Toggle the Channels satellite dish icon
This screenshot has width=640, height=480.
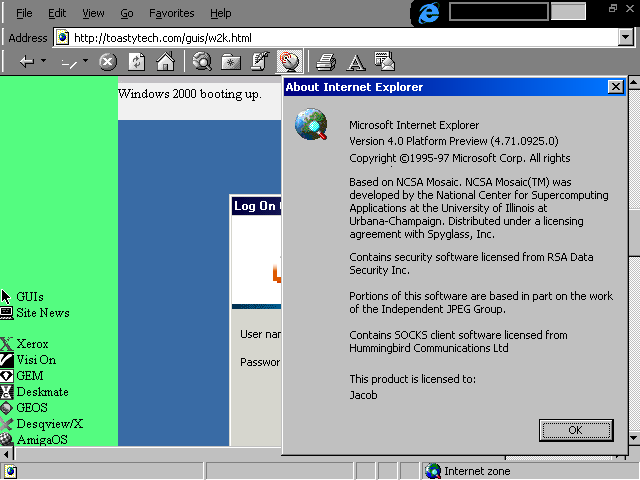point(289,62)
